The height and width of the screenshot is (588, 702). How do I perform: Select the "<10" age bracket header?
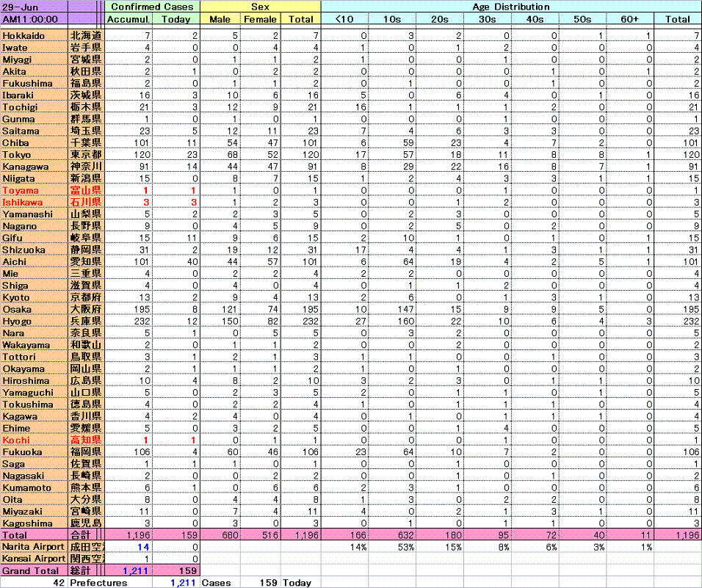tap(344, 19)
